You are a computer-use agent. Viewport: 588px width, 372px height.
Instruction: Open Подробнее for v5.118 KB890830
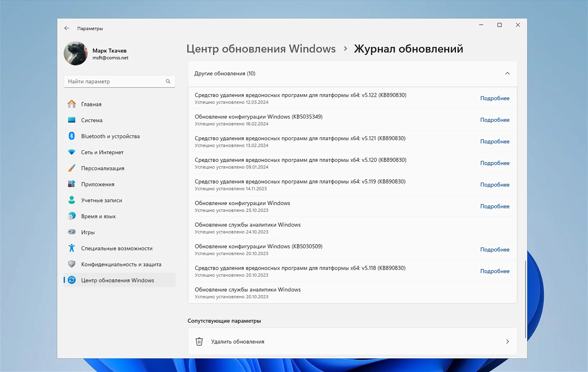(x=495, y=271)
